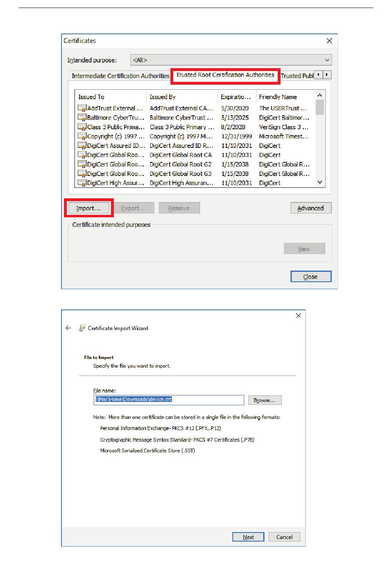Click the File name input field
This screenshot has height=573, width=392.
(x=169, y=399)
